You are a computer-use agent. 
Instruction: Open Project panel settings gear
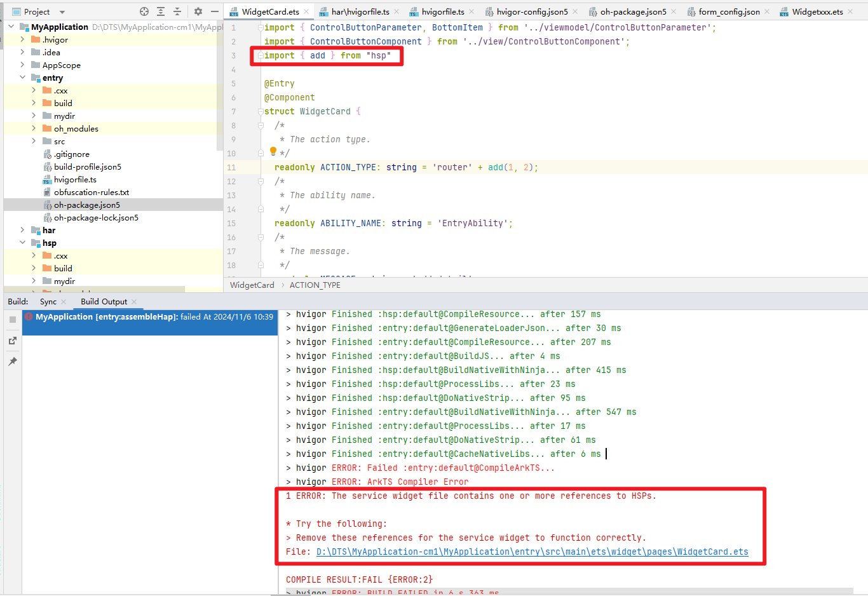(198, 11)
